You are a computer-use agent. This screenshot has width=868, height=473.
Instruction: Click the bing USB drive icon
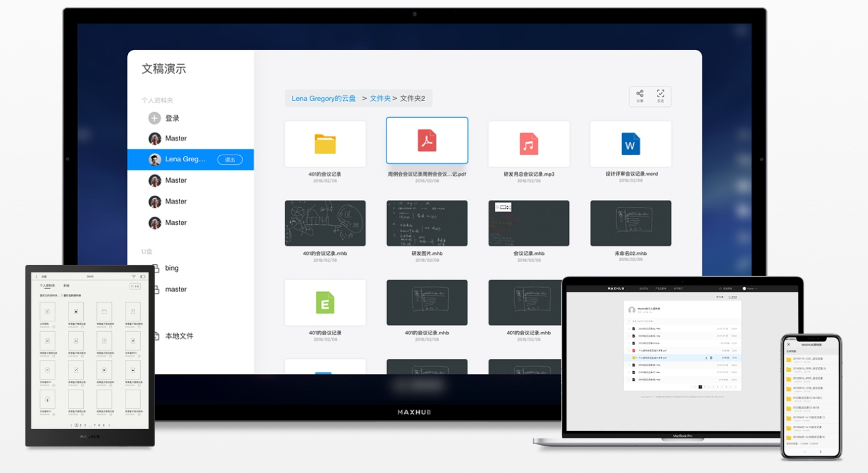[155, 268]
